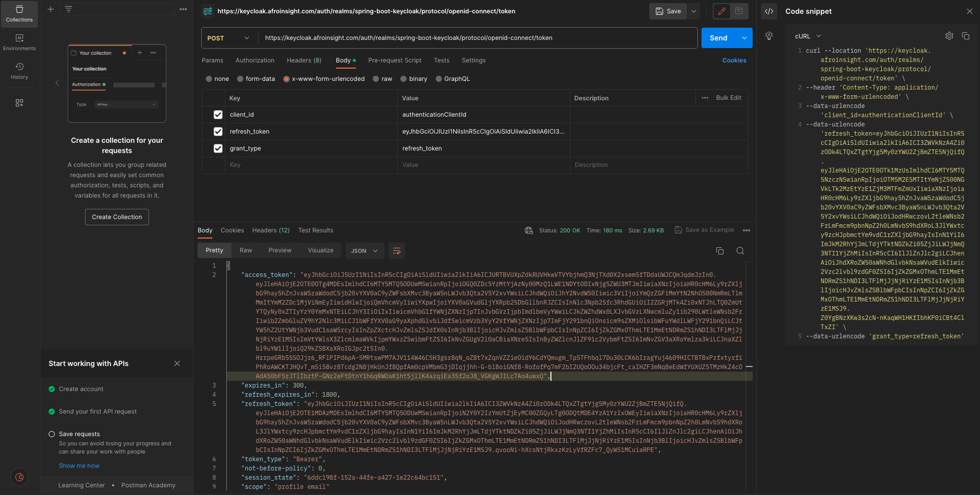Open response Headers (12) tab
Image resolution: width=980 pixels, height=495 pixels.
pyautogui.click(x=271, y=230)
